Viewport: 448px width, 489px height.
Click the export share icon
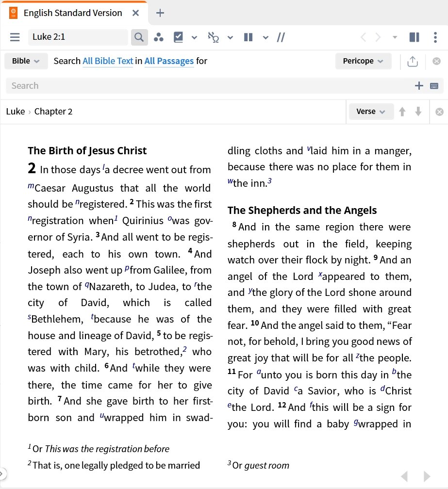(x=413, y=61)
